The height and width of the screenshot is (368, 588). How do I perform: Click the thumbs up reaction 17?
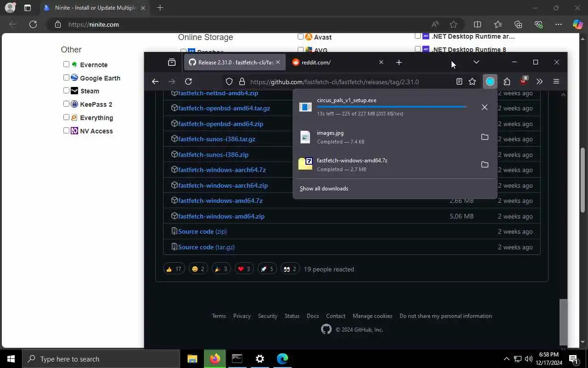pyautogui.click(x=174, y=269)
